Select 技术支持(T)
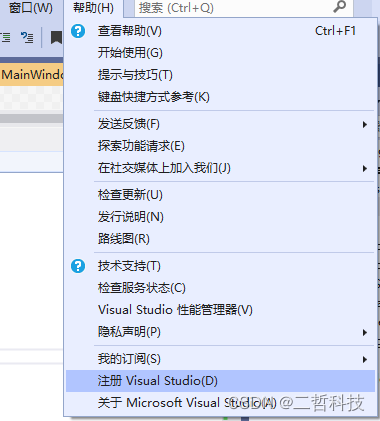This screenshot has height=421, width=380. pos(220,266)
